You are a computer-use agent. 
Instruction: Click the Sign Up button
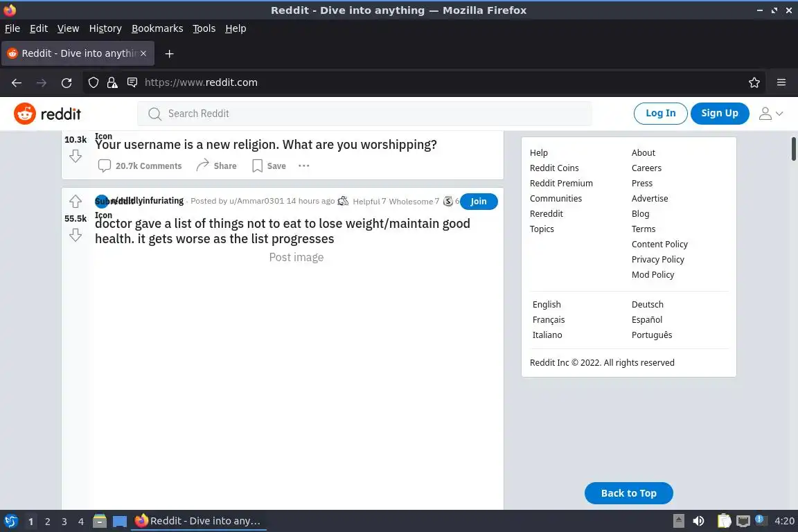click(x=720, y=114)
